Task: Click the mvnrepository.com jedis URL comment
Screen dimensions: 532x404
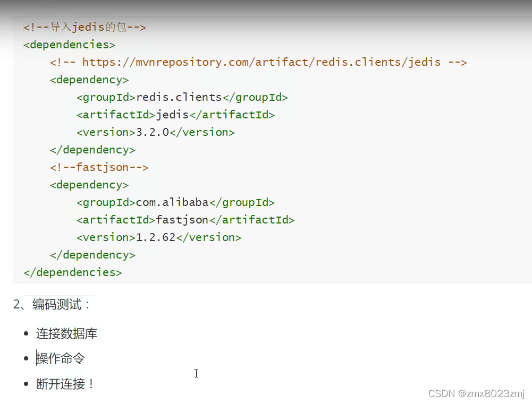Action: (258, 62)
